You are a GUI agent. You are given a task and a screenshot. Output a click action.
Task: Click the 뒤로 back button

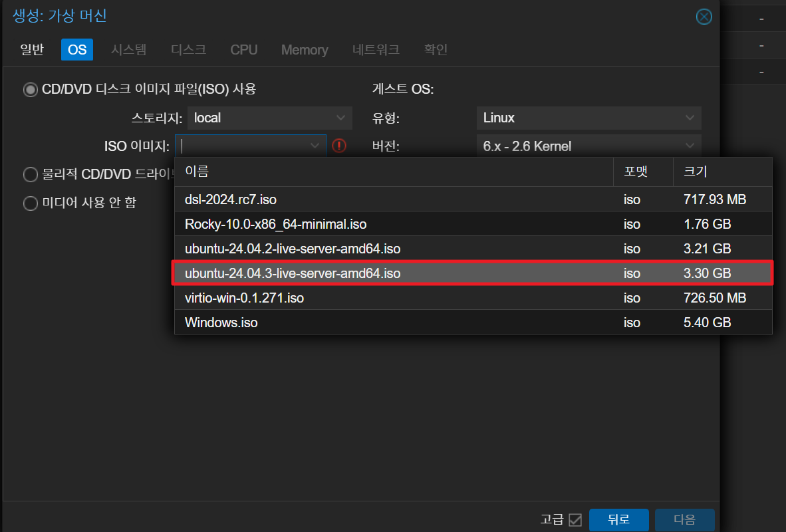click(618, 519)
